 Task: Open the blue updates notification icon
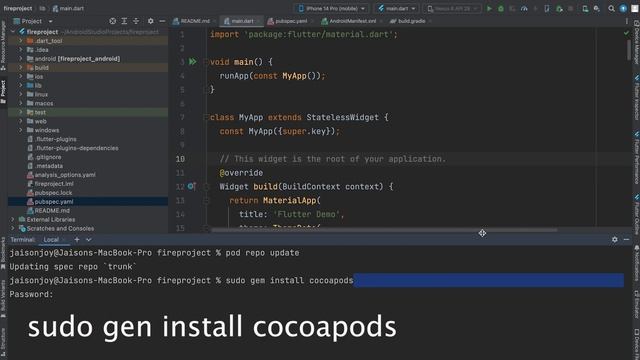tap(623, 9)
